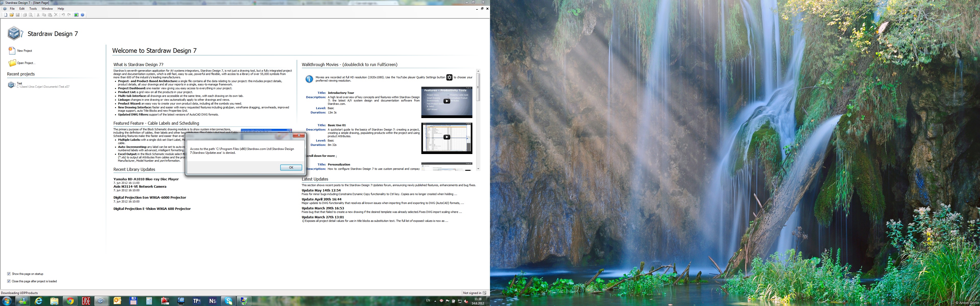980x306 pixels.
Task: Open the Window menu
Action: click(x=47, y=8)
